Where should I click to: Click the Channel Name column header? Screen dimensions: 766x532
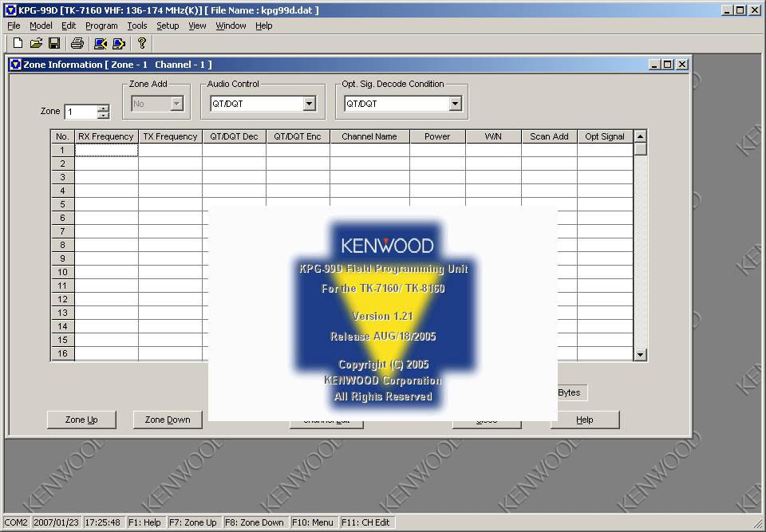369,136
